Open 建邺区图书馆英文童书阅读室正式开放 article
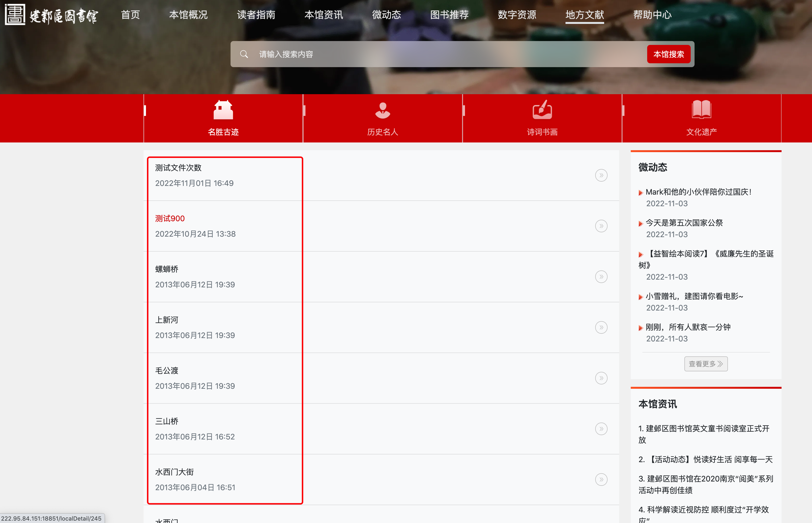The width and height of the screenshot is (812, 523). point(703,434)
